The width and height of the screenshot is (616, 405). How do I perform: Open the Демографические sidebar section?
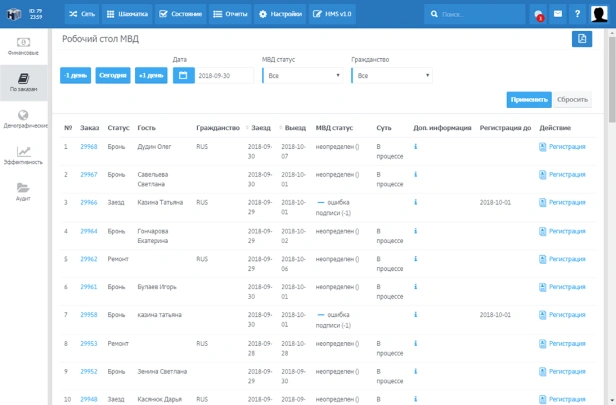(24, 120)
